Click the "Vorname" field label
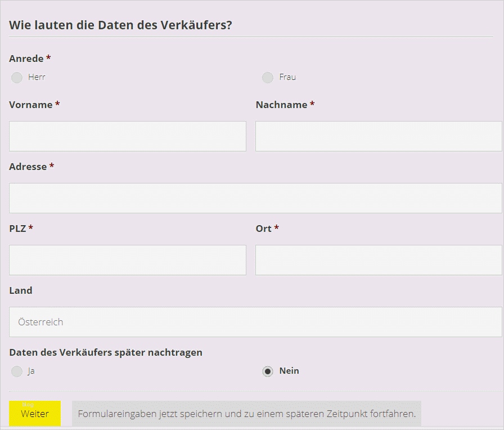The image size is (504, 430). tap(31, 105)
